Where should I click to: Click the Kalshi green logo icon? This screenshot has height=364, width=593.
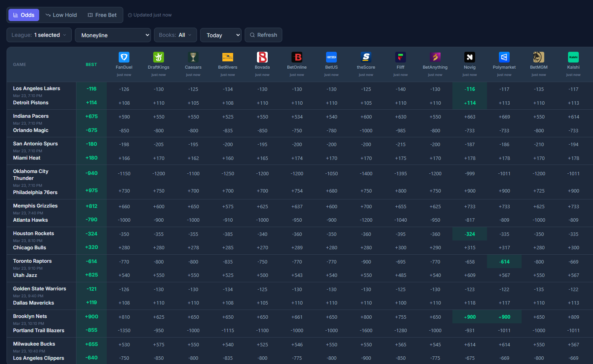(573, 57)
